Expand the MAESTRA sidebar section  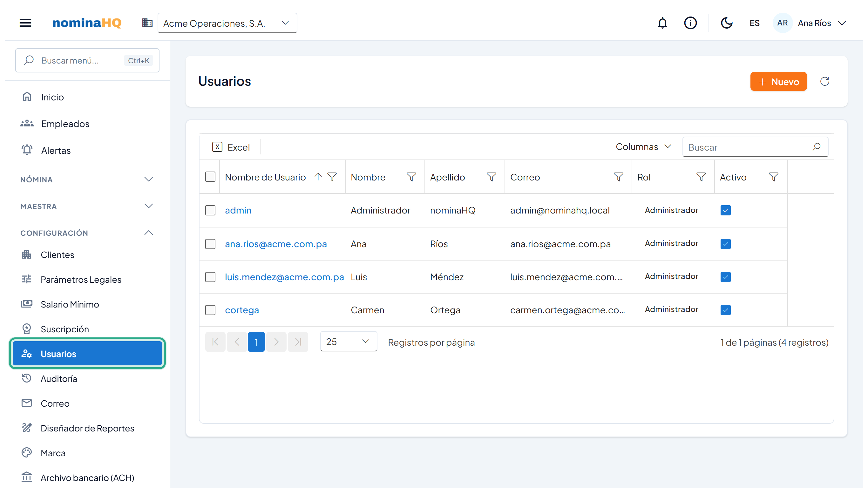87,206
